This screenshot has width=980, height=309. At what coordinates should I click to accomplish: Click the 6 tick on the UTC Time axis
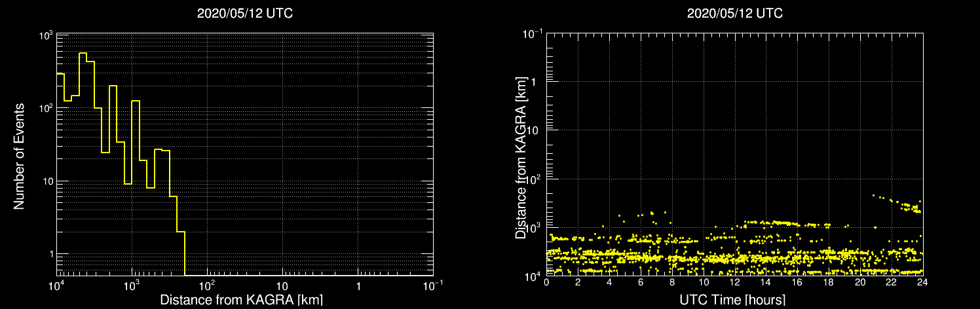point(641,283)
